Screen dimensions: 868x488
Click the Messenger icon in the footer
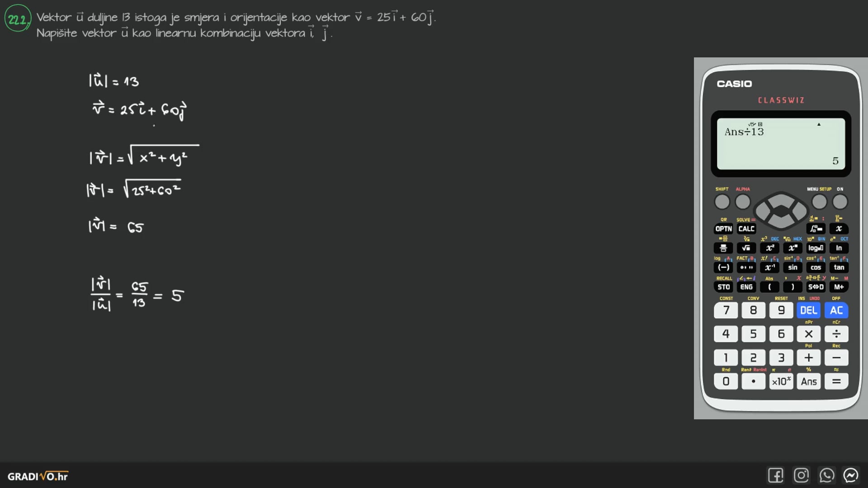[x=851, y=475]
